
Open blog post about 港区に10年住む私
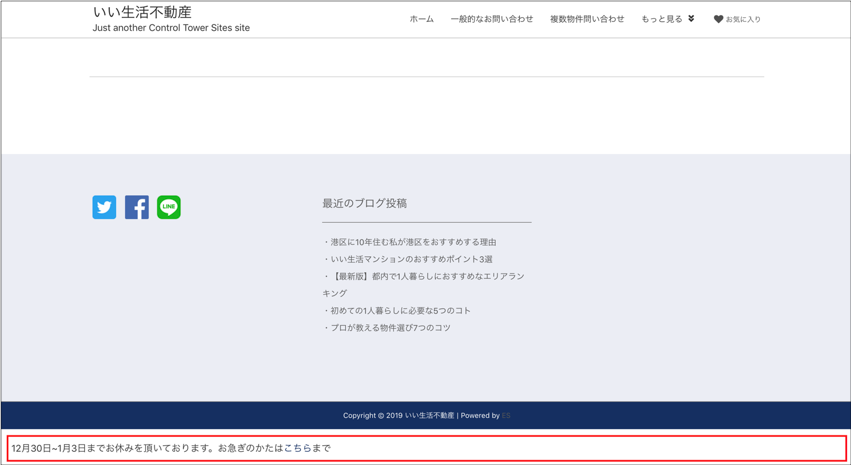tap(413, 242)
